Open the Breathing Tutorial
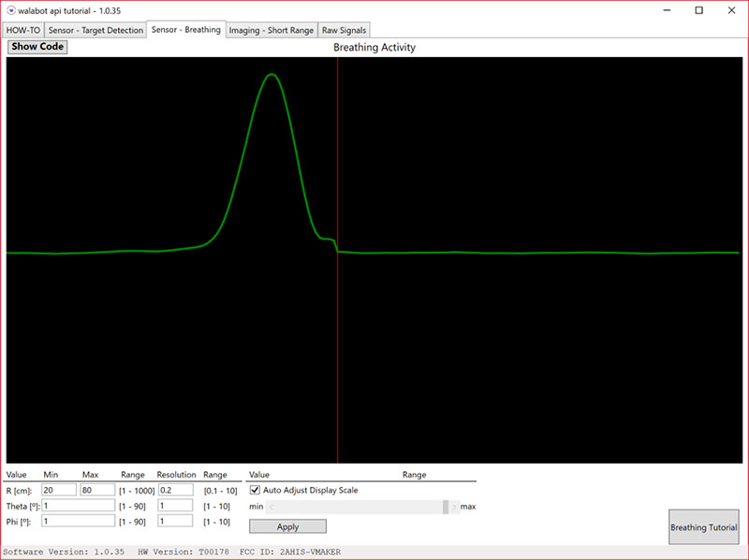Viewport: 749px width, 560px height. click(x=704, y=527)
